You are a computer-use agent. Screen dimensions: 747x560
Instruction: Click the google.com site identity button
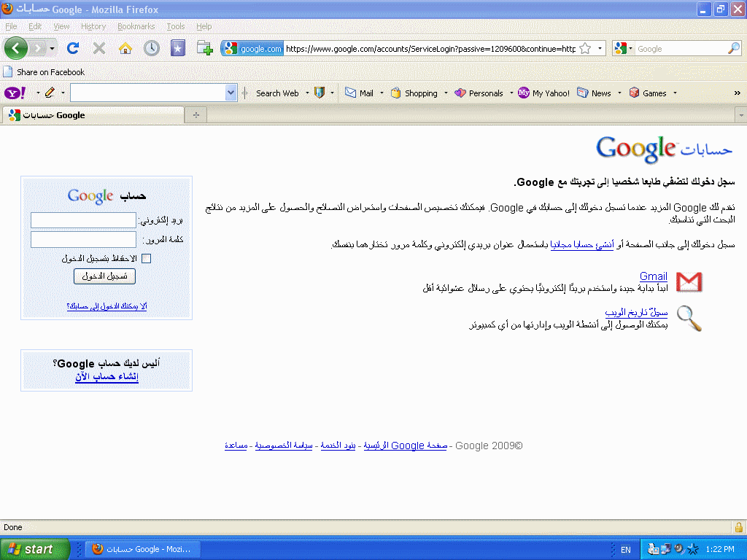[252, 49]
